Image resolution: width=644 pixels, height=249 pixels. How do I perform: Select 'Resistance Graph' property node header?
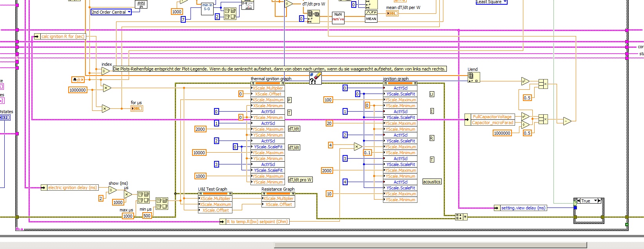[x=278, y=193]
